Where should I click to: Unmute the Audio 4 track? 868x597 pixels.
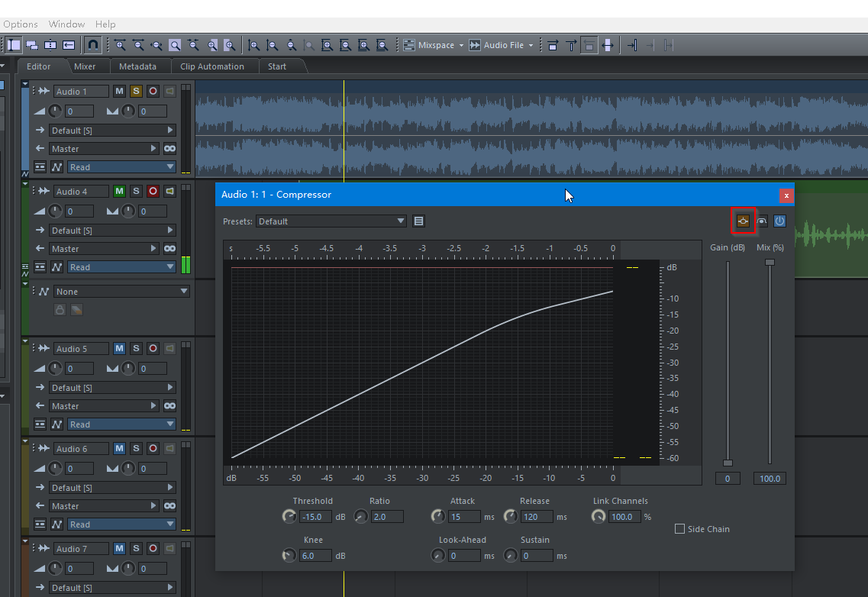click(x=119, y=192)
